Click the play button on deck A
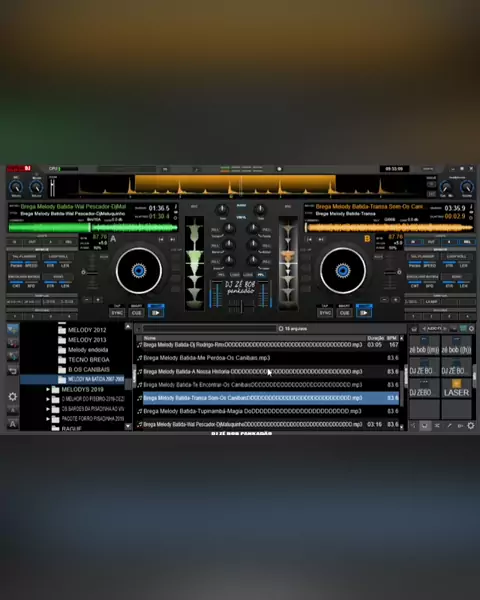480x600 pixels. tap(156, 313)
